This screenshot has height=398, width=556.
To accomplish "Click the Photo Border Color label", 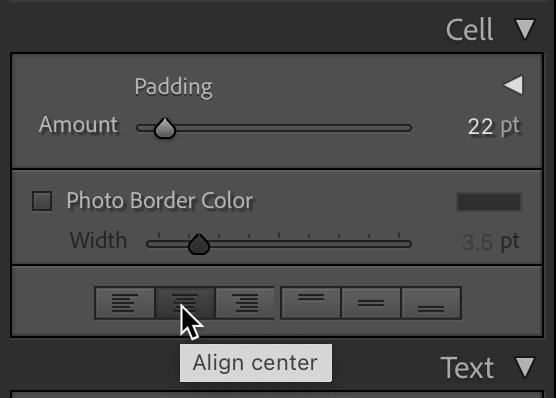I will 160,201.
